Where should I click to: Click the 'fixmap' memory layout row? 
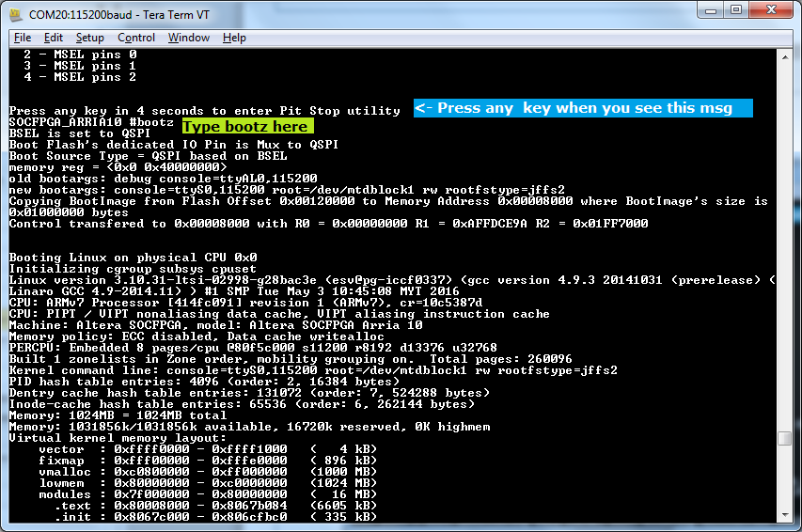pos(208,461)
